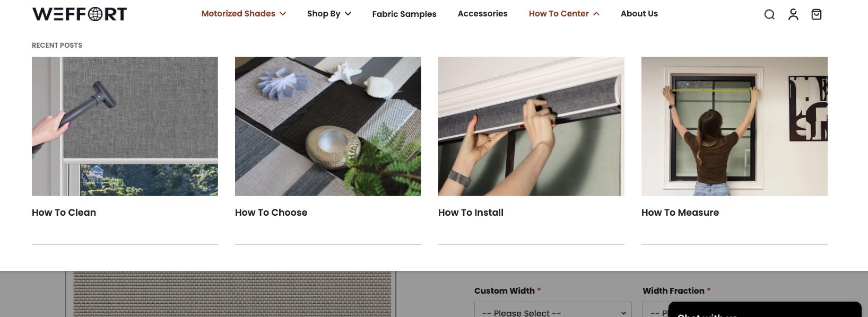Open the Fabric Samples menu item
This screenshot has height=317, width=868.
pos(404,14)
